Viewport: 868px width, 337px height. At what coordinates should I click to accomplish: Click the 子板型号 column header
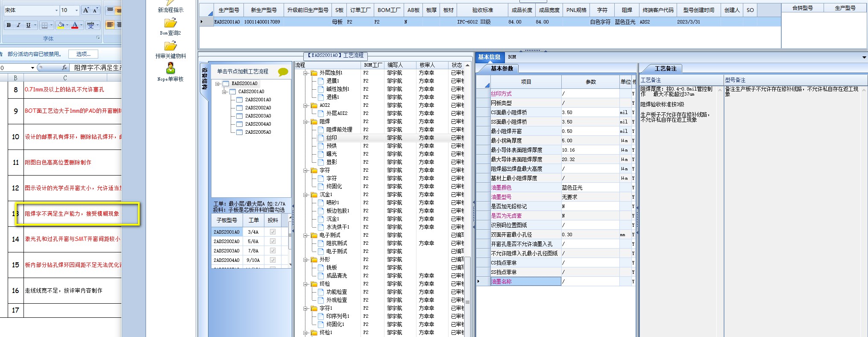pyautogui.click(x=227, y=220)
